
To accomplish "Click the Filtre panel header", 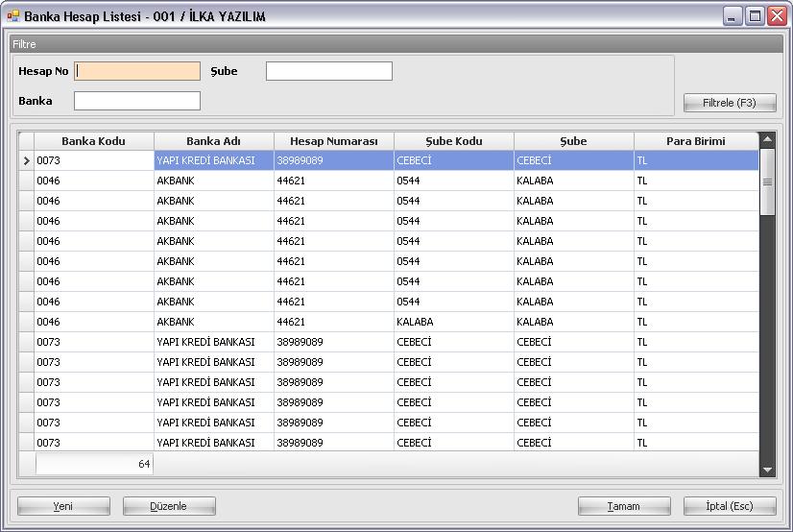I will [x=396, y=44].
